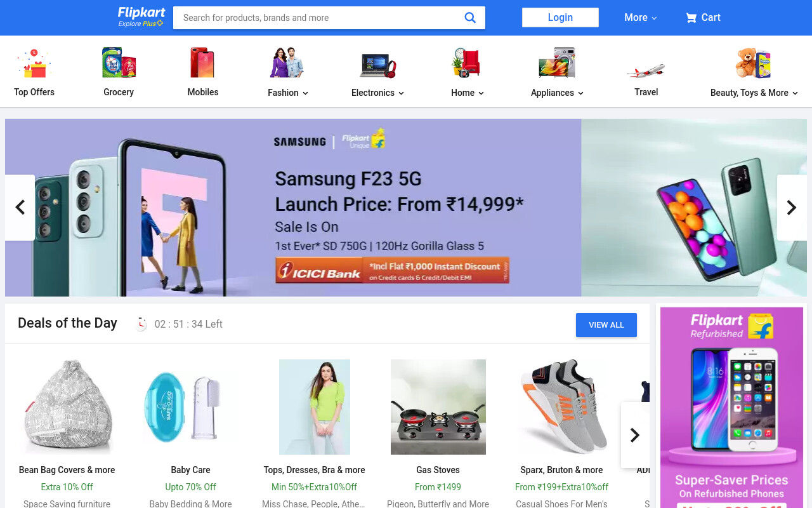Show previous banner slide arrow
Image resolution: width=812 pixels, height=508 pixels.
click(20, 208)
